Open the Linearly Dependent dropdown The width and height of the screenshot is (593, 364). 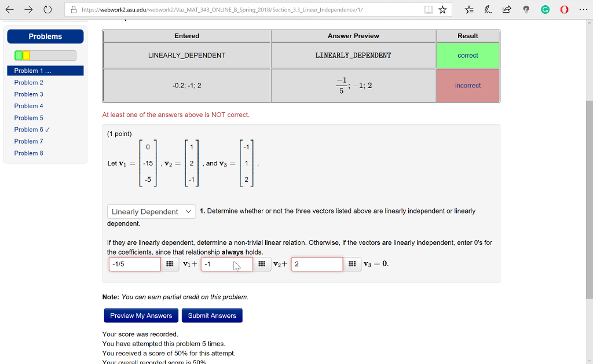click(x=151, y=211)
